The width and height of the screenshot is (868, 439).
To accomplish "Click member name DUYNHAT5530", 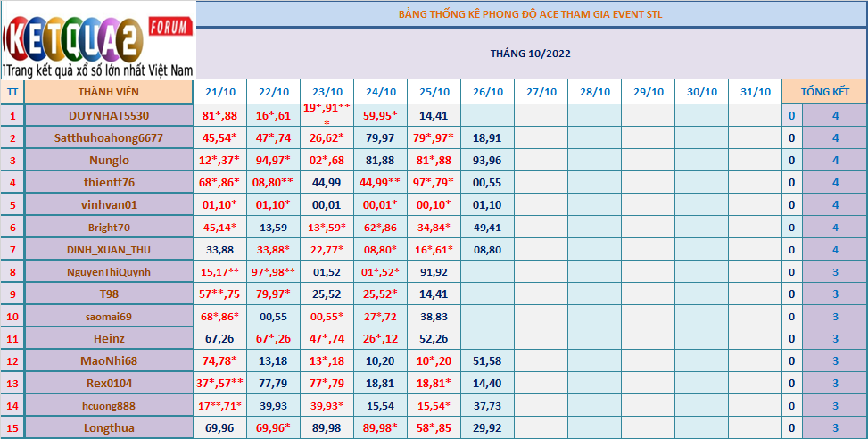I will point(108,115).
